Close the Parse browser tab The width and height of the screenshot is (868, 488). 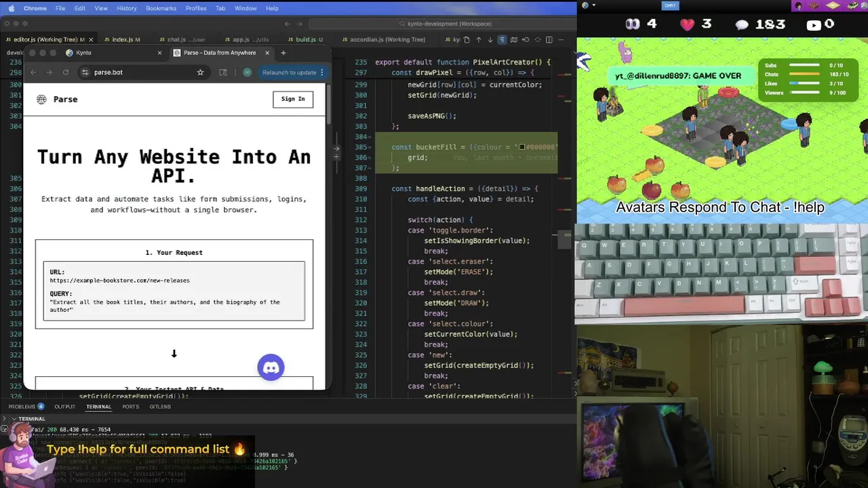coord(267,53)
